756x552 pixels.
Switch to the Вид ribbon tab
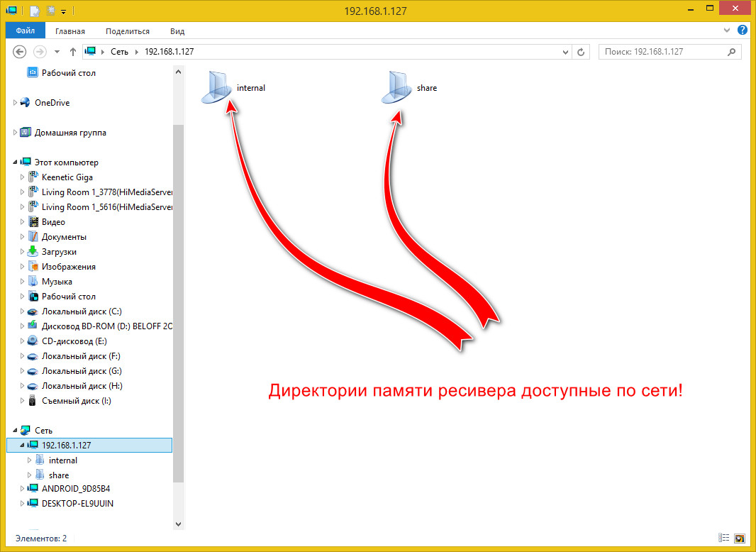177,31
